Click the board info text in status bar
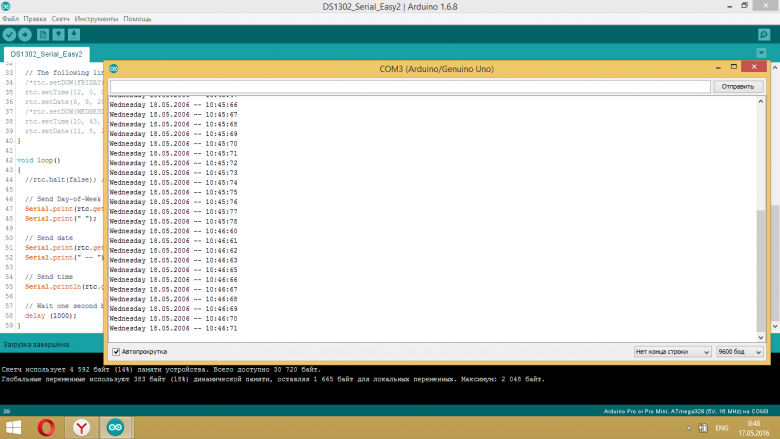Screen dimensions: 780x439 coord(685,411)
